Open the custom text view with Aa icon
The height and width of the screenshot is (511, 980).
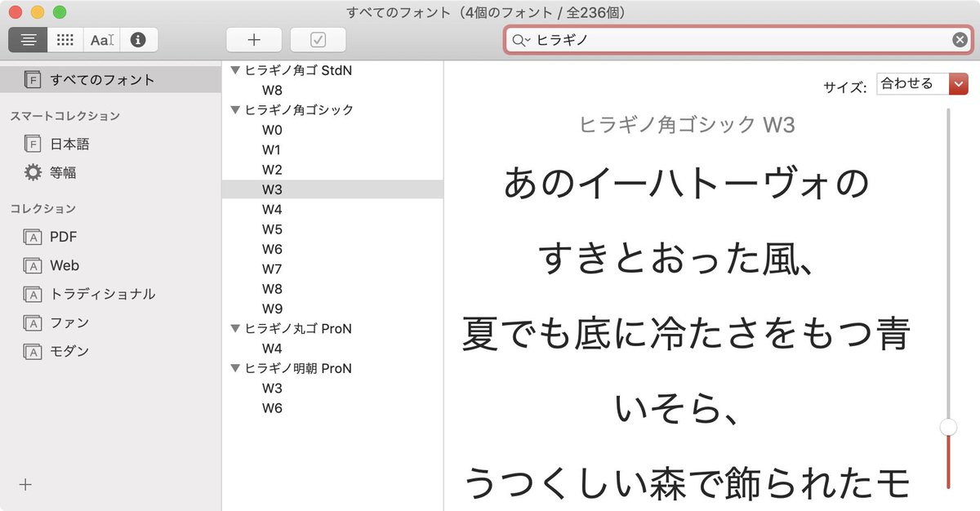point(101,38)
